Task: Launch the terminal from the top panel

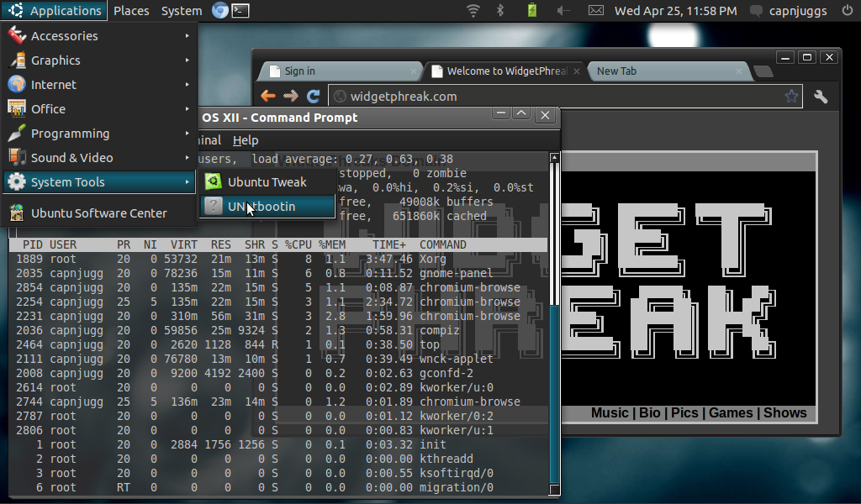Action: pyautogui.click(x=240, y=10)
